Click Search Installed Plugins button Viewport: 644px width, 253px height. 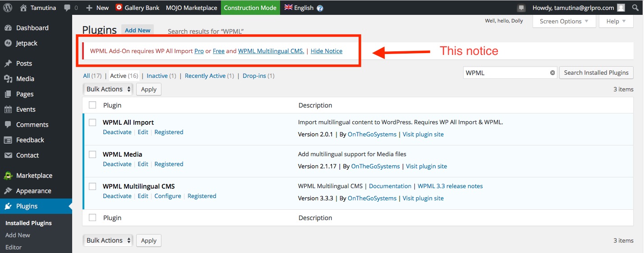click(596, 72)
